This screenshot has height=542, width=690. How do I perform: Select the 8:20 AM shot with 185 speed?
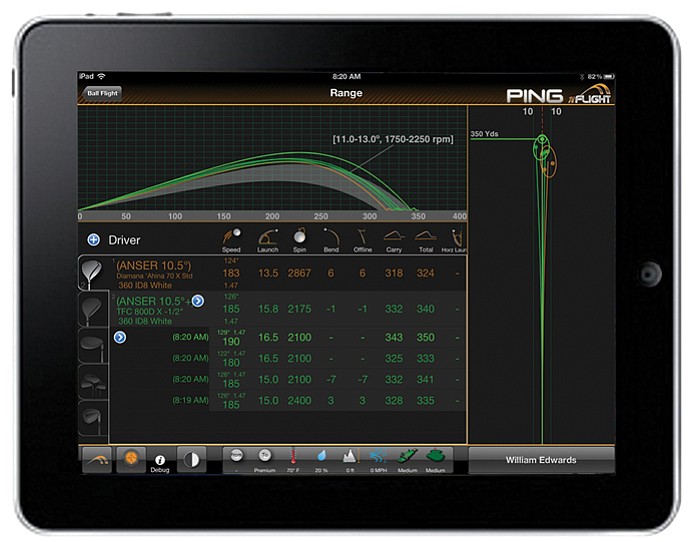(289, 380)
